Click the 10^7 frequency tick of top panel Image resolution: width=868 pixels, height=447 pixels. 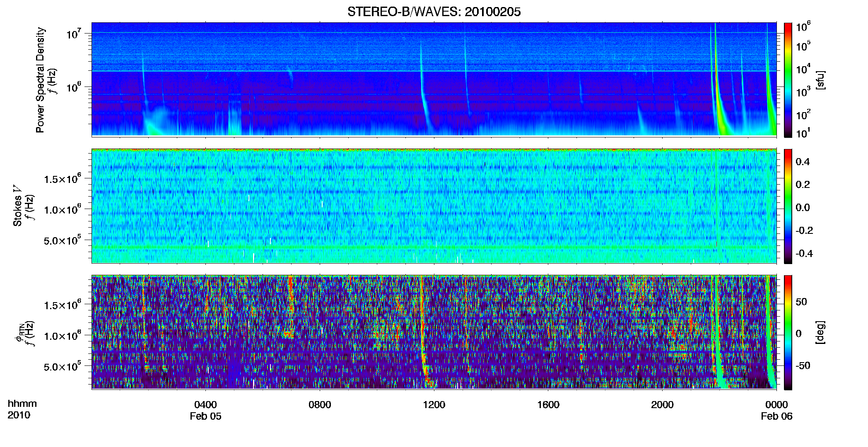(x=73, y=33)
